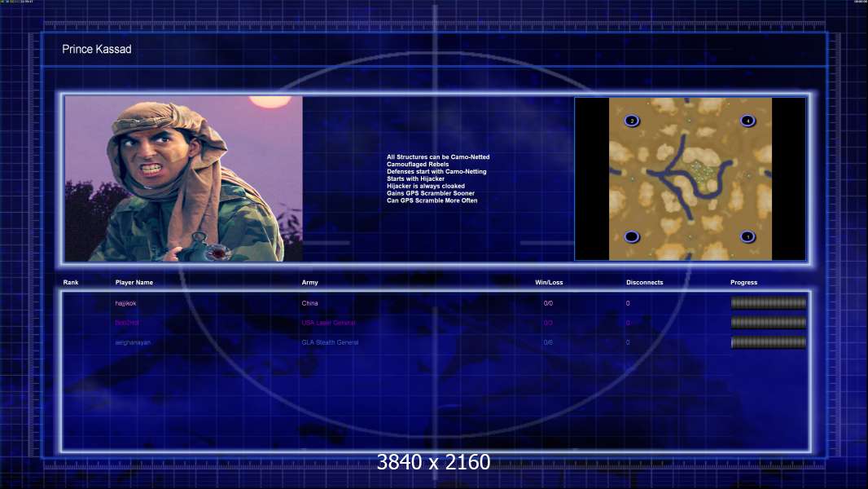
Task: Click the Win/Loss column header
Action: click(549, 283)
